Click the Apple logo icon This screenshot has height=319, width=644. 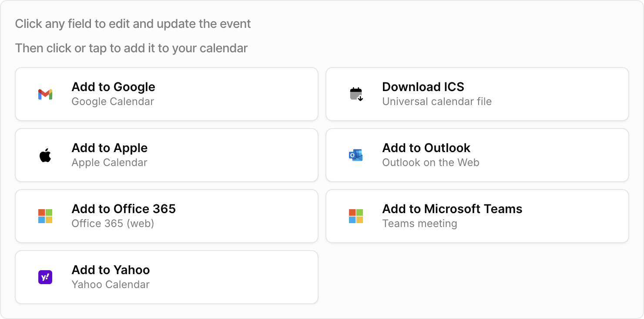coord(45,155)
